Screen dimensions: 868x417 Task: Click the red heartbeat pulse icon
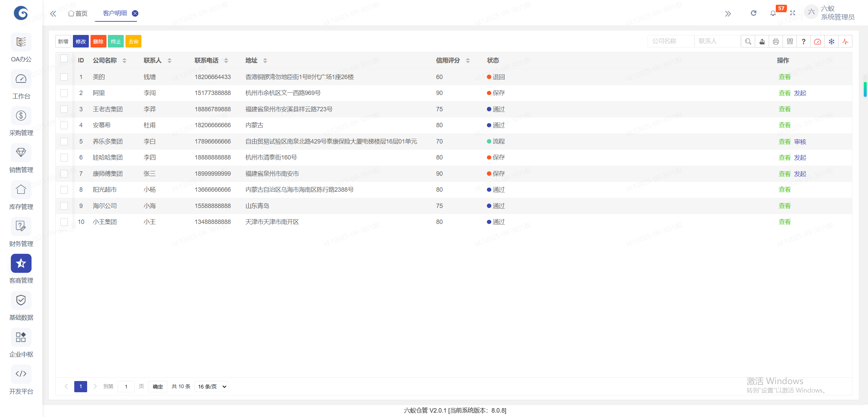(x=845, y=41)
